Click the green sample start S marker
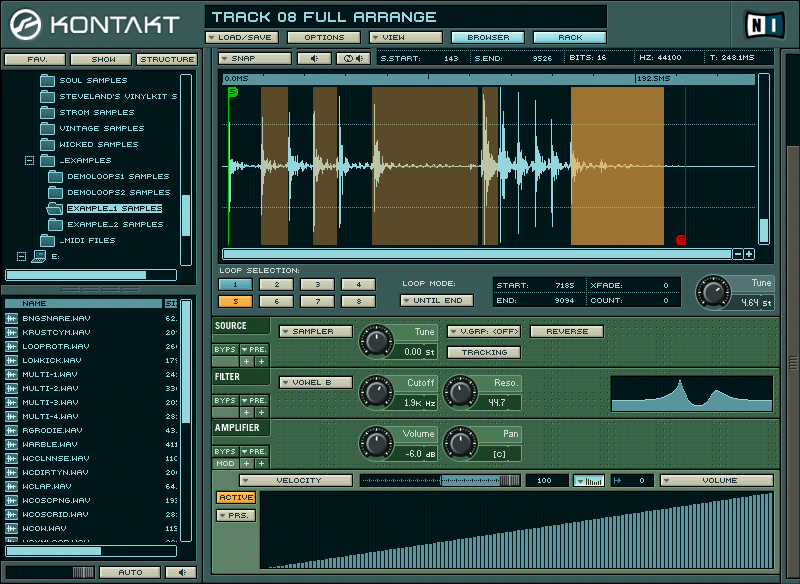The height and width of the screenshot is (584, 800). pos(233,92)
